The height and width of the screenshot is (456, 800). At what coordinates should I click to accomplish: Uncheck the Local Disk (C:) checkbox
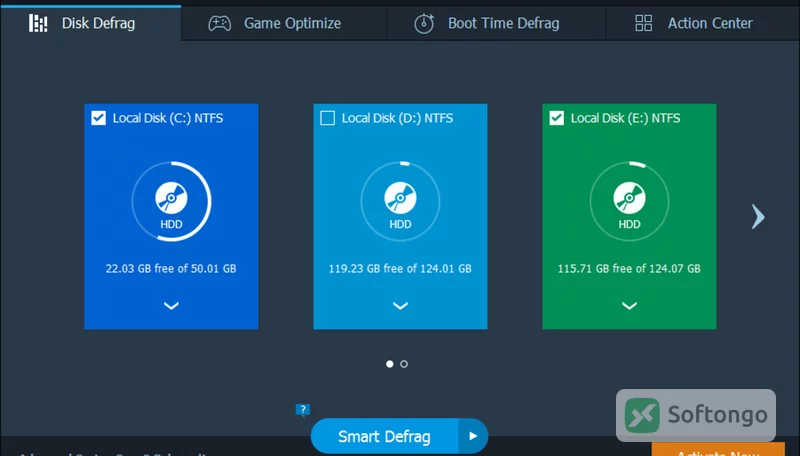pos(98,118)
